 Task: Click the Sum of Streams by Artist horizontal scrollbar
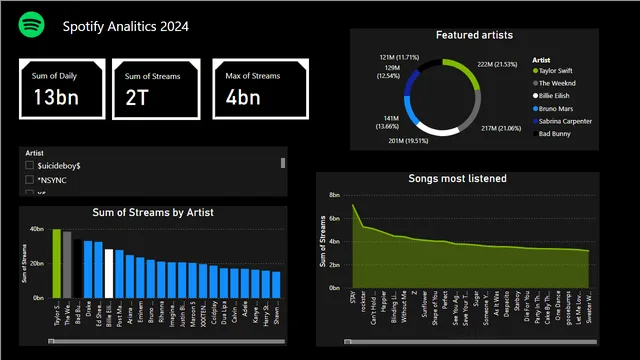click(x=167, y=341)
